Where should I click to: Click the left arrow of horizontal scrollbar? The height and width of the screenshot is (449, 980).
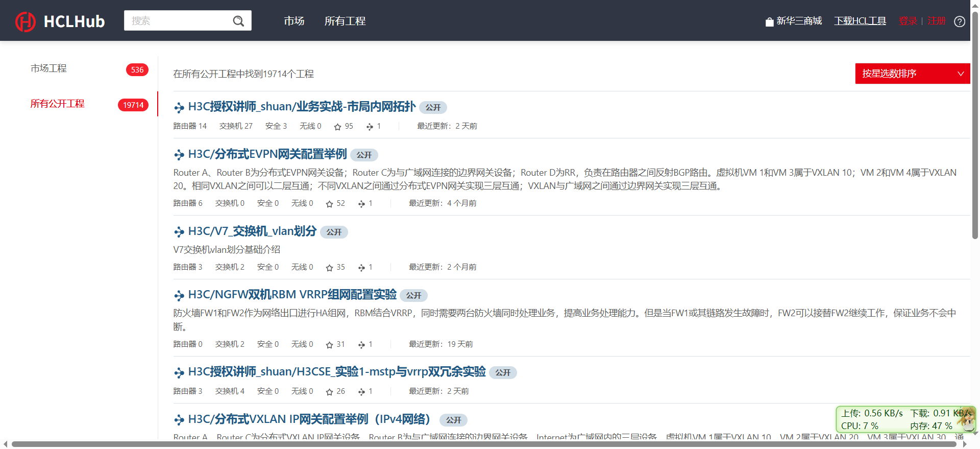(x=5, y=444)
